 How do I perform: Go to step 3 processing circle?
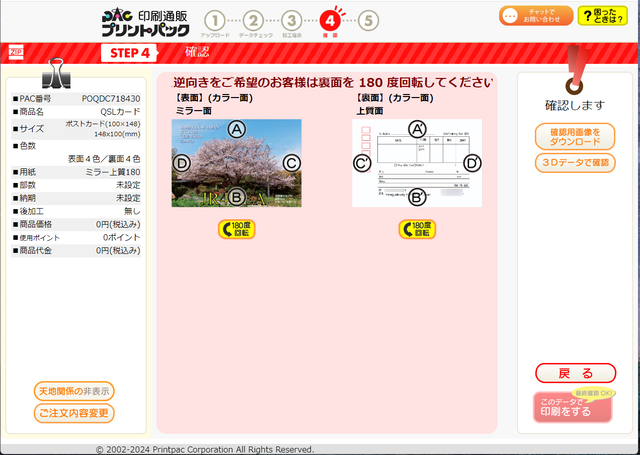click(291, 20)
